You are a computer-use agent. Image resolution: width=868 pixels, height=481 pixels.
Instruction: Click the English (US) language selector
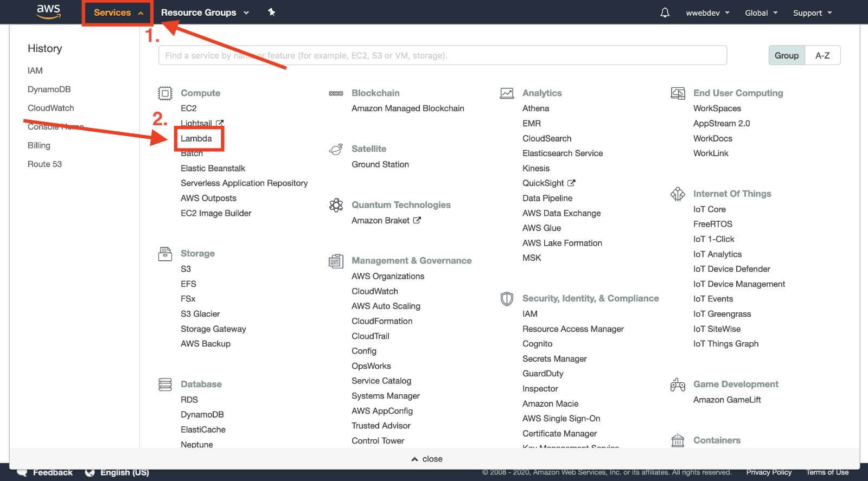click(124, 472)
